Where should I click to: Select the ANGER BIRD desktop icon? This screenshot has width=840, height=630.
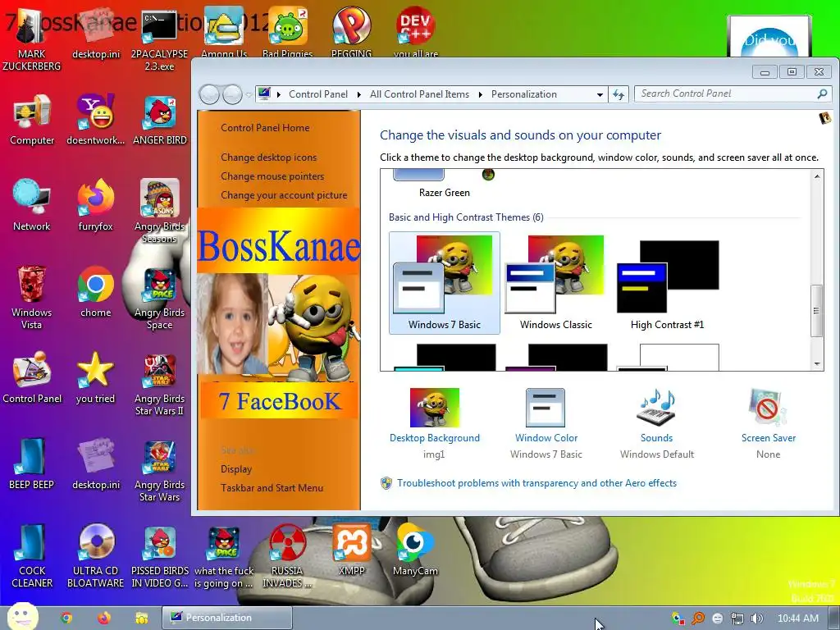160,119
